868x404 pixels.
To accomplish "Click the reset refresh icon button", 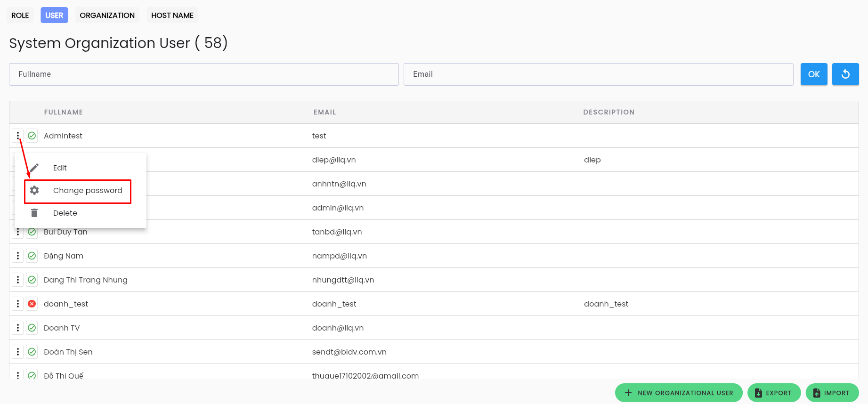I will [845, 74].
